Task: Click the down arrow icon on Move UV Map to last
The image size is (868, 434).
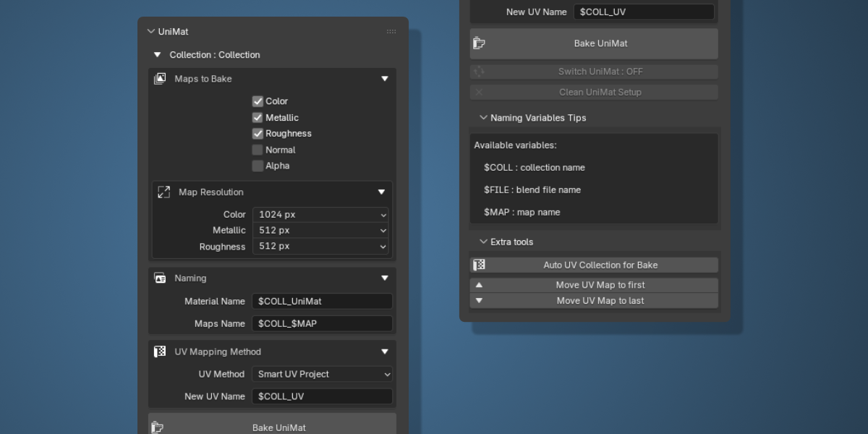Action: point(480,300)
